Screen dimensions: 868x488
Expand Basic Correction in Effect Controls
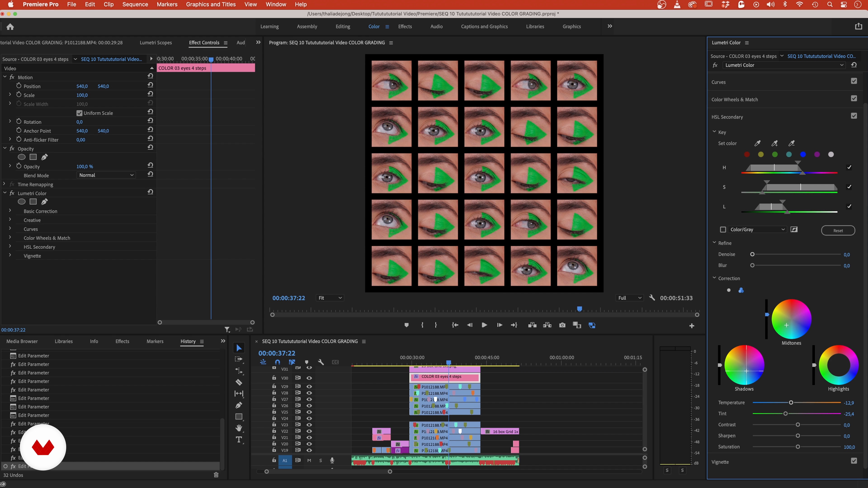click(x=10, y=211)
